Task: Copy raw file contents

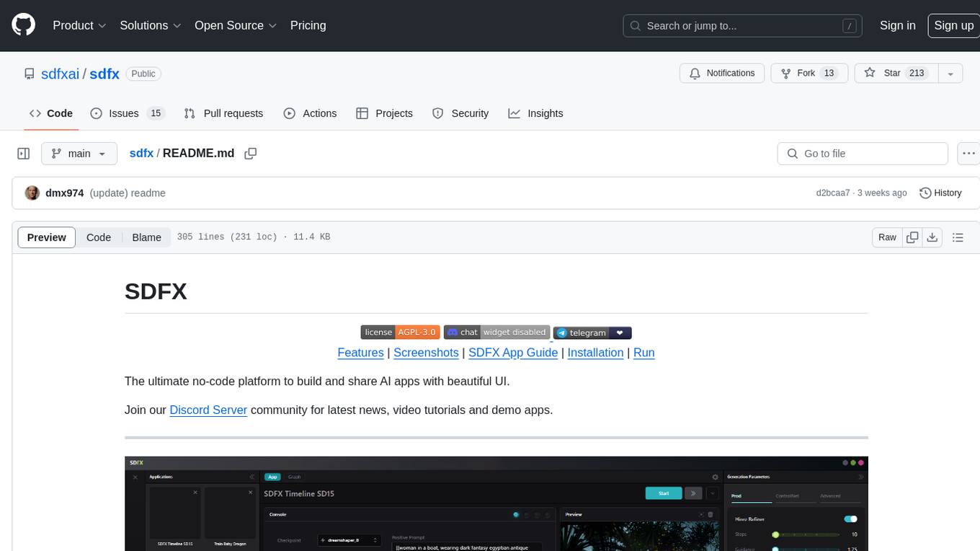Action: pyautogui.click(x=912, y=237)
